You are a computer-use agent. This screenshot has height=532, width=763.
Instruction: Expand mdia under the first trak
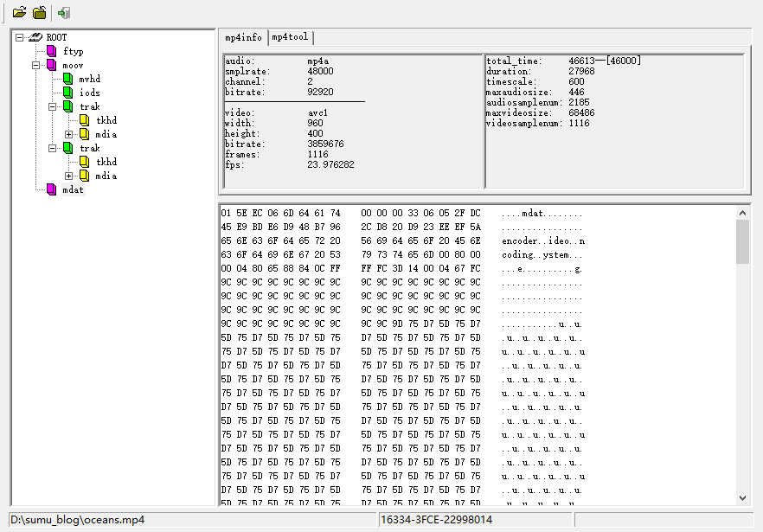pyautogui.click(x=69, y=135)
